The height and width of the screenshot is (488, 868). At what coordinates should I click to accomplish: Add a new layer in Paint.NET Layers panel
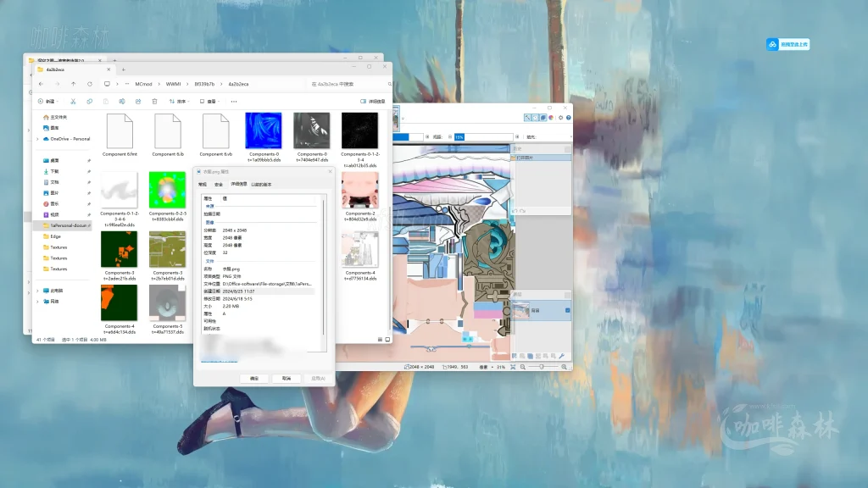click(515, 356)
